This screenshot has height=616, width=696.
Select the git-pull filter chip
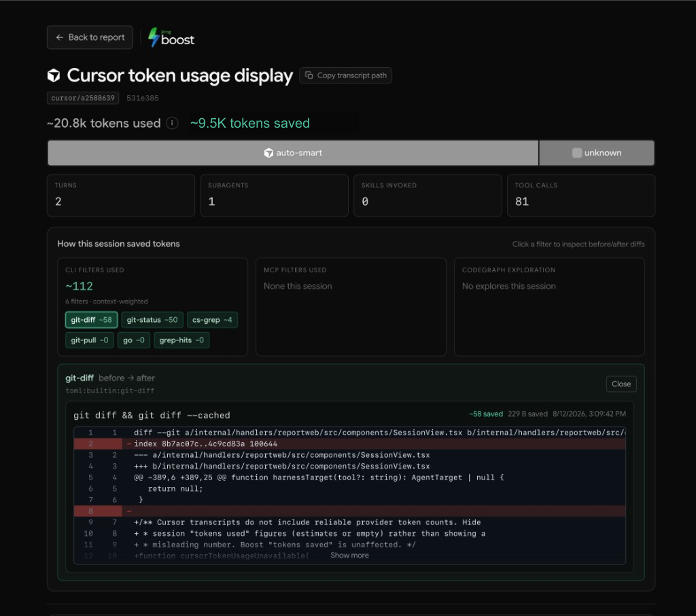tap(89, 340)
